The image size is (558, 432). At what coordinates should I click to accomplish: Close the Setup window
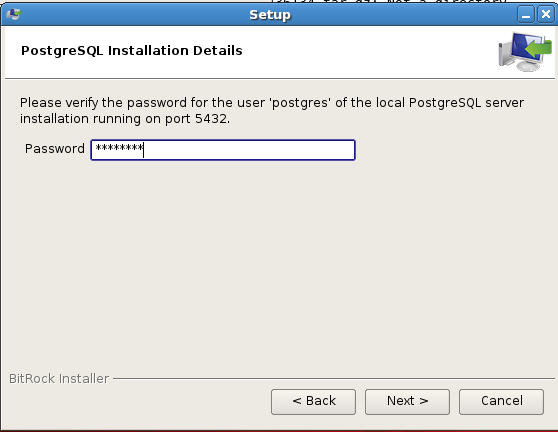click(546, 15)
